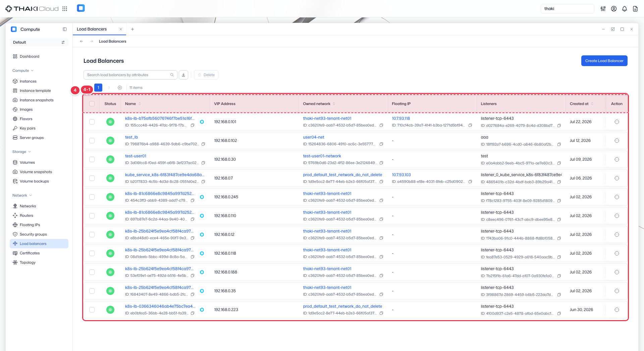Copy listener ID of test listener
644x351 pixels.
tap(559, 163)
